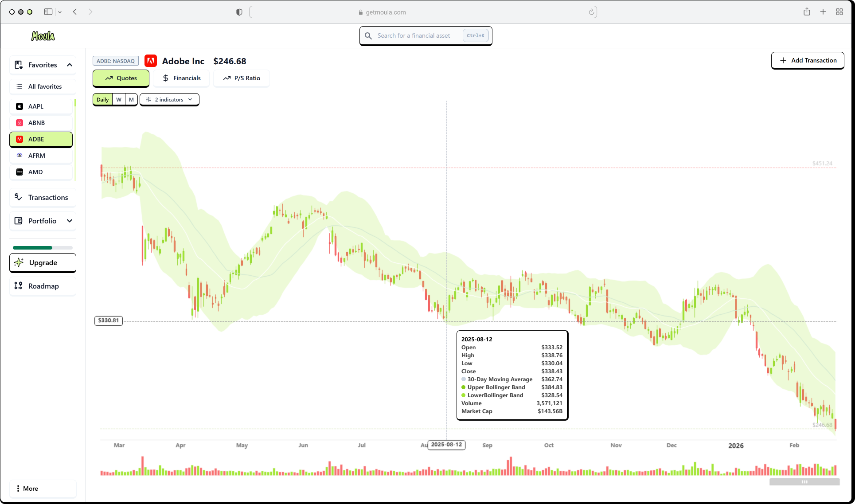
Task: Click the chart range slider handle
Action: click(x=804, y=482)
